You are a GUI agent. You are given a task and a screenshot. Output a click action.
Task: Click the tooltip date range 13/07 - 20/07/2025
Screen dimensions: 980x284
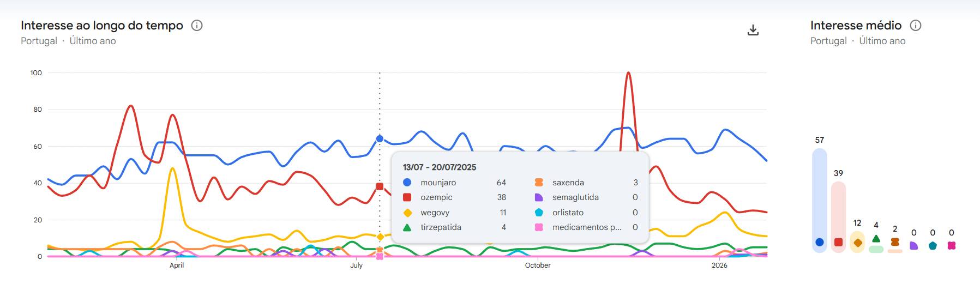[x=440, y=167]
